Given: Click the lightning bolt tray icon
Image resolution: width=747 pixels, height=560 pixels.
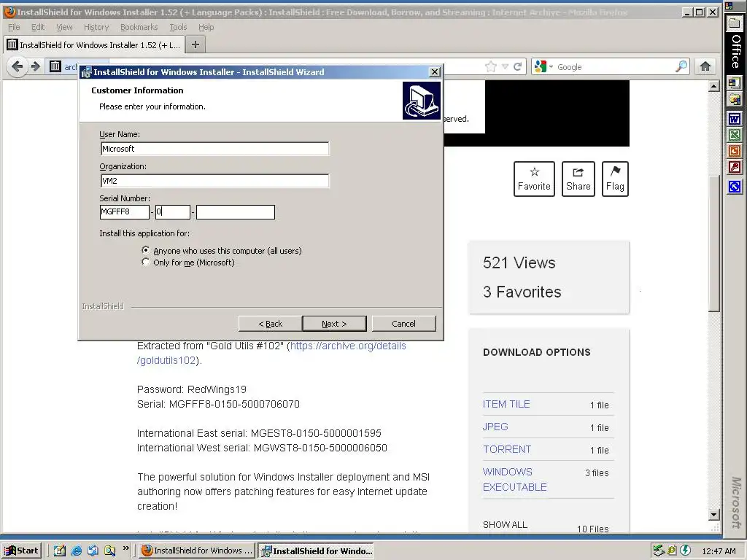Looking at the screenshot, I should (685, 551).
